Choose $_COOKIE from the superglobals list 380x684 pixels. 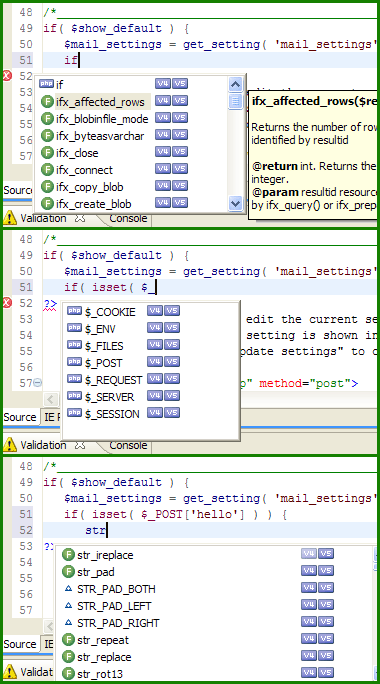tap(110, 312)
